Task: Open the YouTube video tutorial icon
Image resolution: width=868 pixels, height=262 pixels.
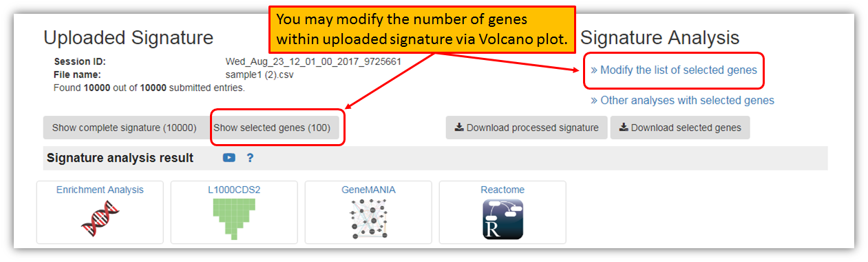Action: pos(229,158)
